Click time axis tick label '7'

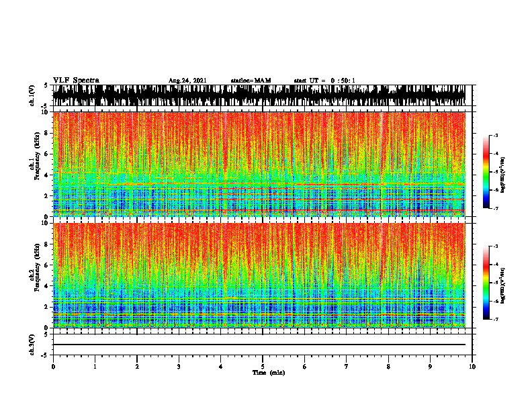347,367
